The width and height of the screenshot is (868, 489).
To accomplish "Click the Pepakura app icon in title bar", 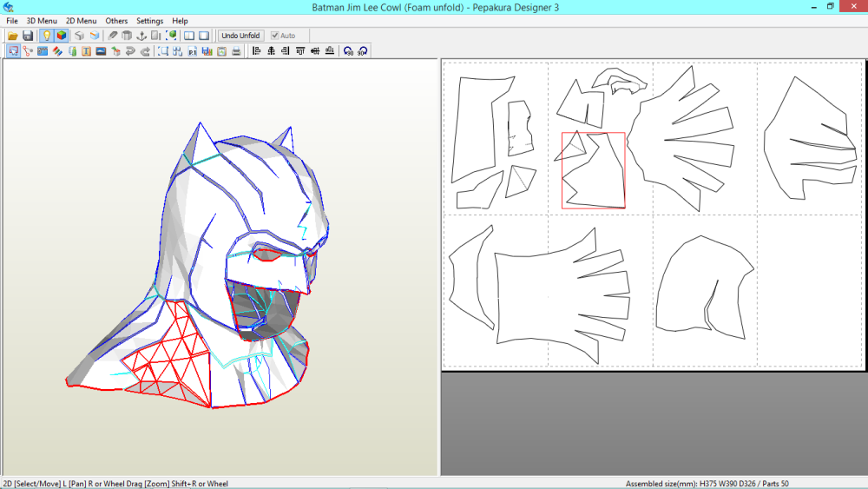I will tap(8, 7).
